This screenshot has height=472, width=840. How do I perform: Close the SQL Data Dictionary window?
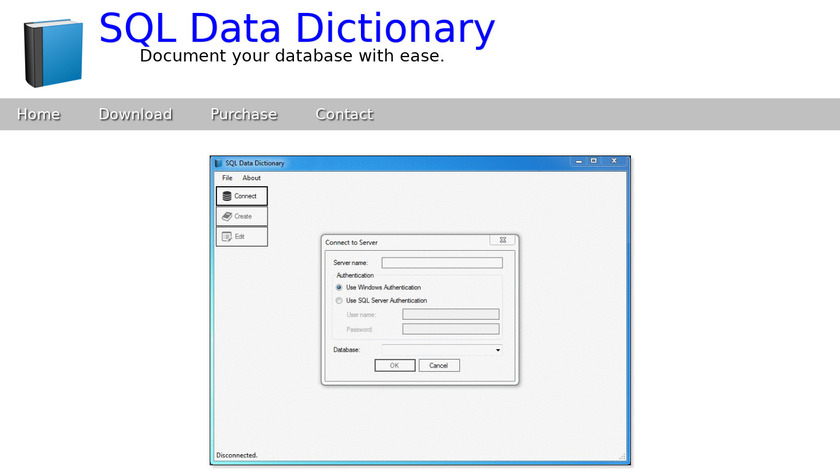(614, 161)
